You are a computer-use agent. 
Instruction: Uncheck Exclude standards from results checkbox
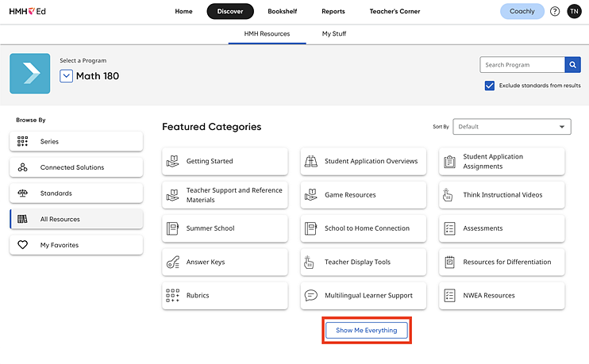click(490, 86)
